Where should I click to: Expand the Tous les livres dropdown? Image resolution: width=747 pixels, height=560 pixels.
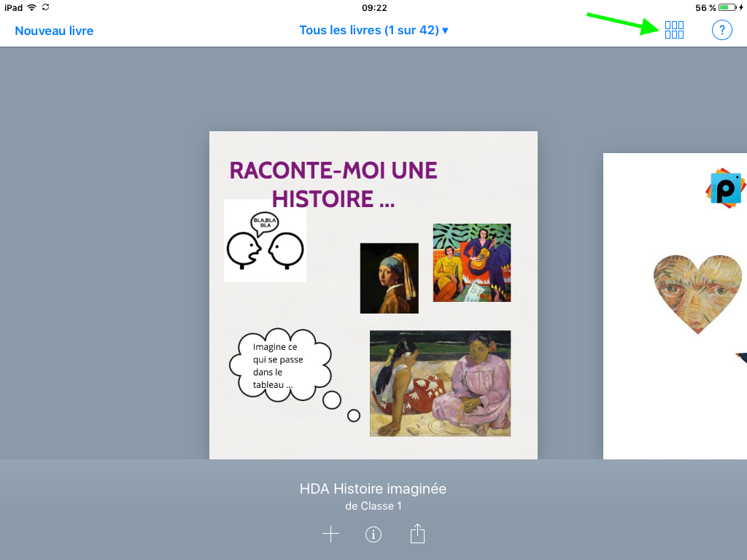click(x=373, y=30)
